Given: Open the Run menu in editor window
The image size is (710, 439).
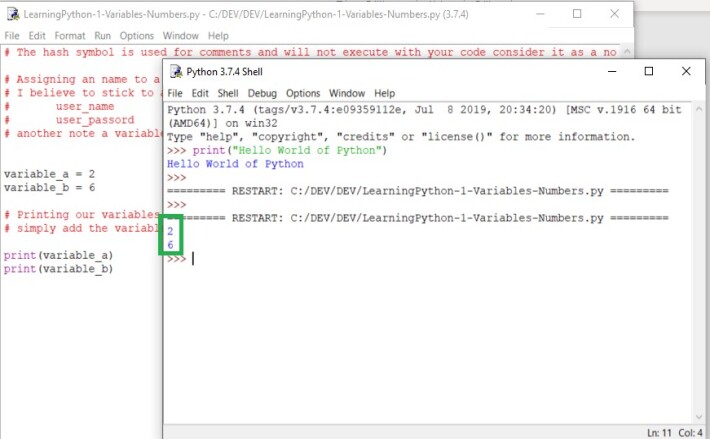Looking at the screenshot, I should pyautogui.click(x=102, y=36).
